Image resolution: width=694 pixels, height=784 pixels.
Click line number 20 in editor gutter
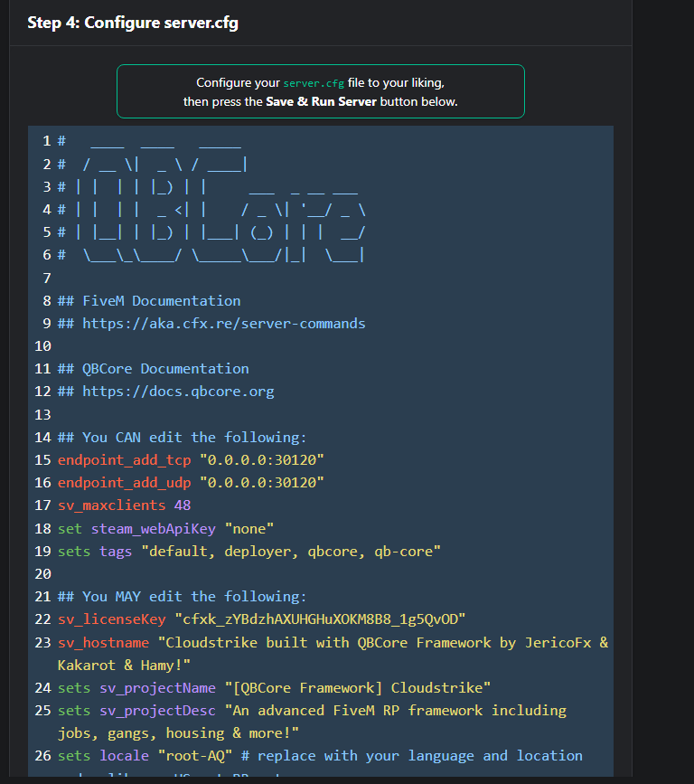(43, 574)
